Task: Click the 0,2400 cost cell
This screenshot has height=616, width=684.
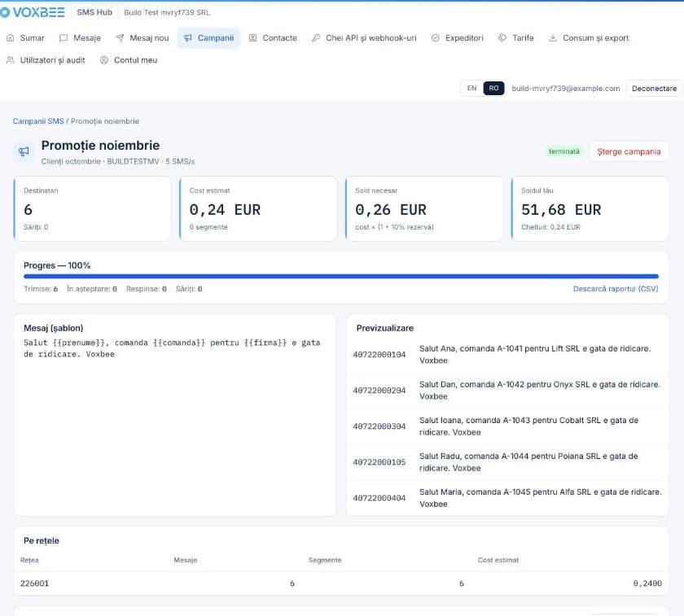Action: pos(647,583)
